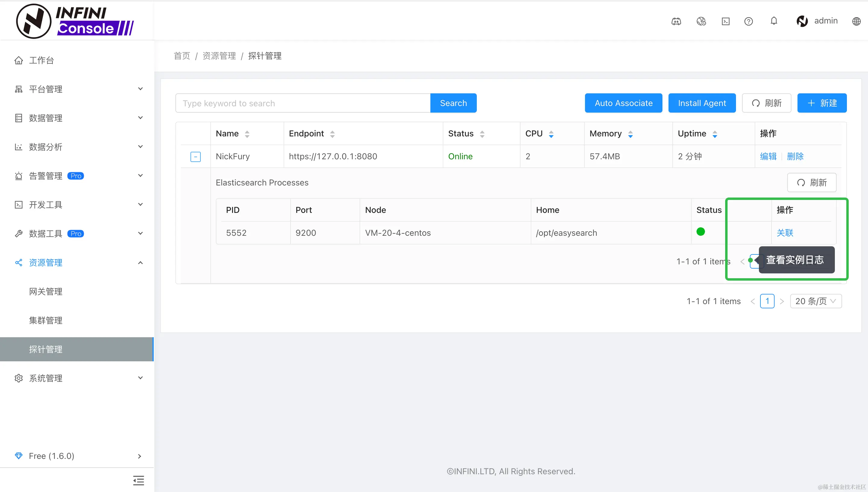Open 集群管理 sidebar item
This screenshot has height=492, width=868.
[x=46, y=320]
